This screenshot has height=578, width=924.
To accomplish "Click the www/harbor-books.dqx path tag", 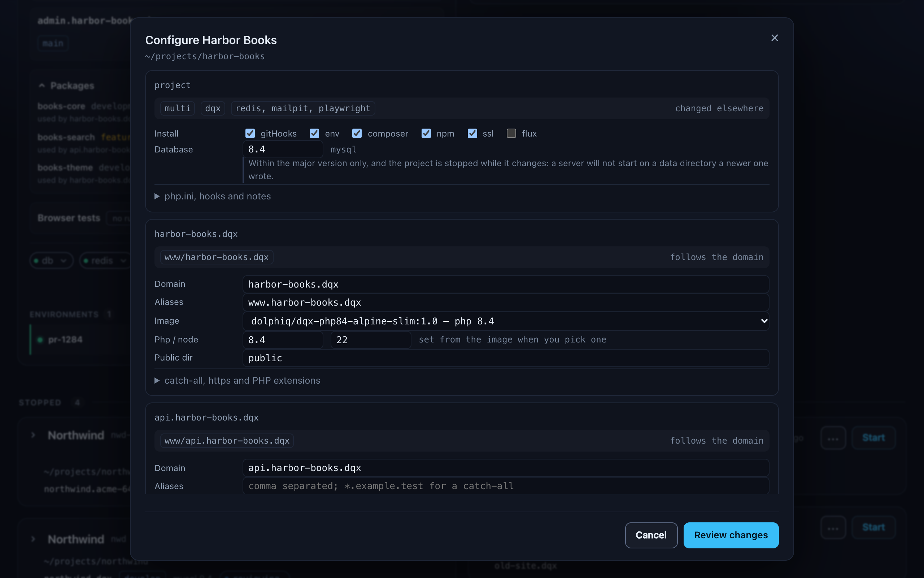I will 217,257.
